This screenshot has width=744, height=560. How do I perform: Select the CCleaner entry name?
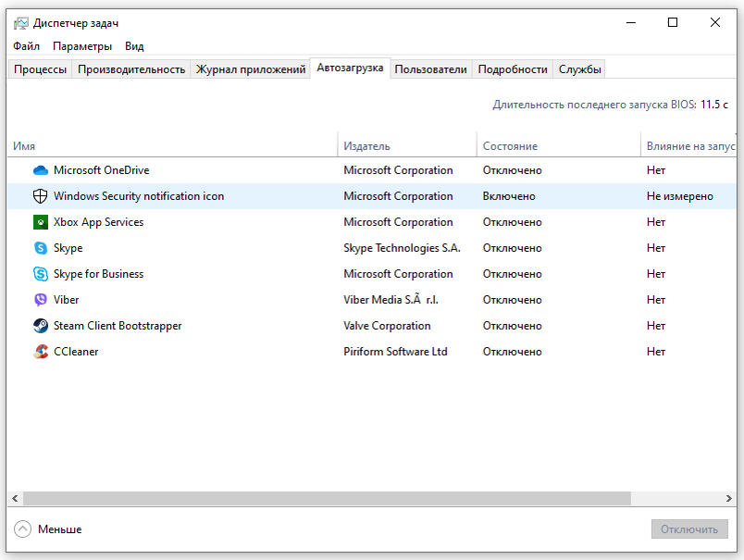76,352
